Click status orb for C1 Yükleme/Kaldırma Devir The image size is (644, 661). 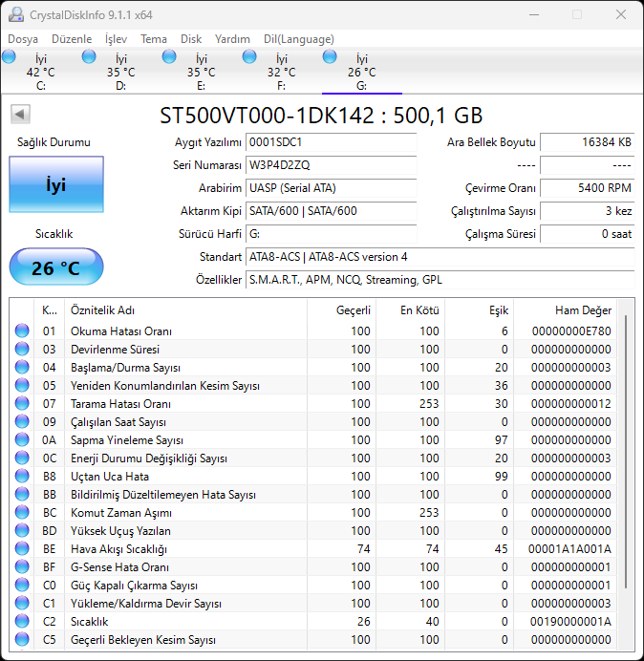pyautogui.click(x=22, y=603)
